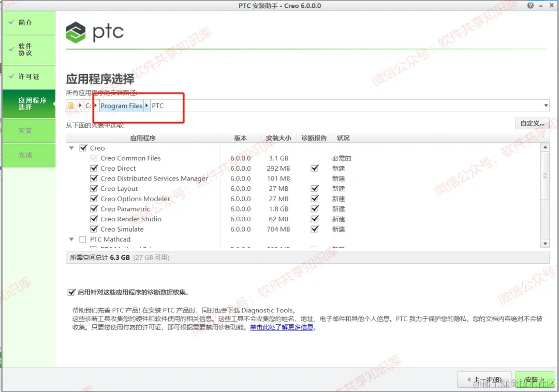
Task: Click the 状况 column header
Action: 343,138
